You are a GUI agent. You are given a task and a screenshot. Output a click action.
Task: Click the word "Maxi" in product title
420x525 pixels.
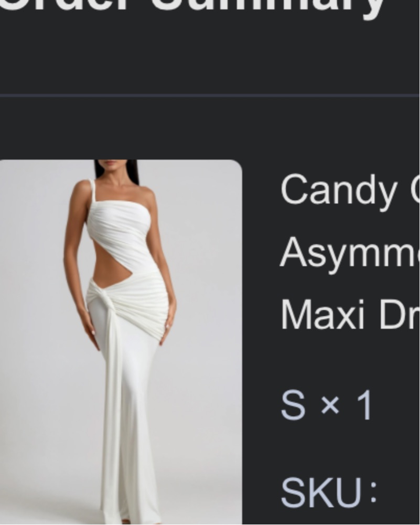pyautogui.click(x=322, y=315)
